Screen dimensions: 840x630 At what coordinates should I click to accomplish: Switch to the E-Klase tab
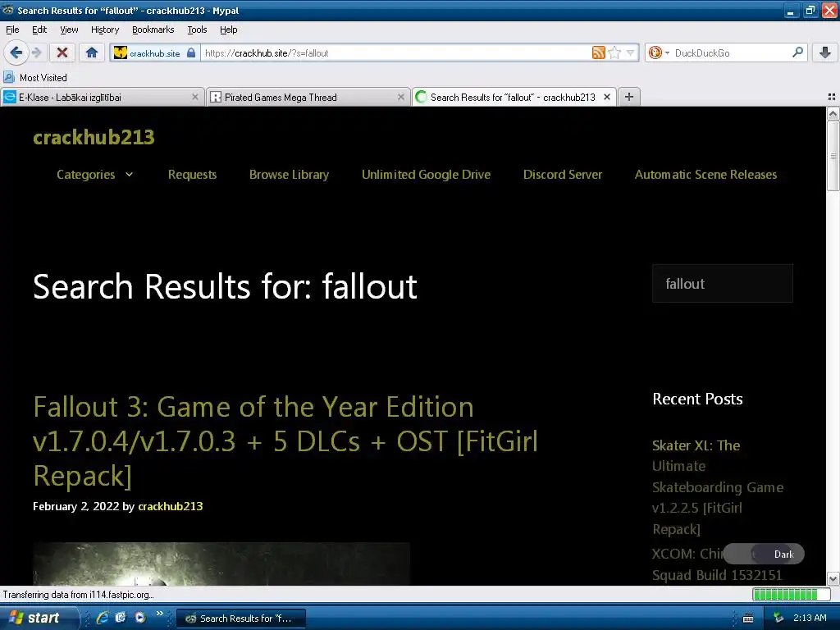click(x=102, y=97)
